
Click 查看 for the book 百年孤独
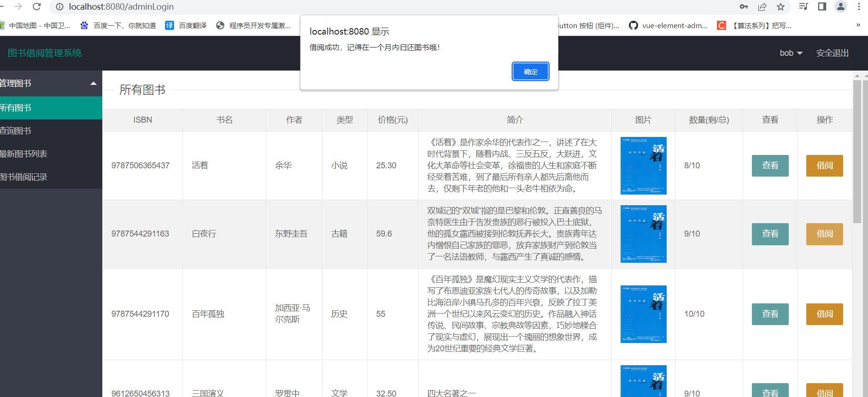tap(770, 314)
